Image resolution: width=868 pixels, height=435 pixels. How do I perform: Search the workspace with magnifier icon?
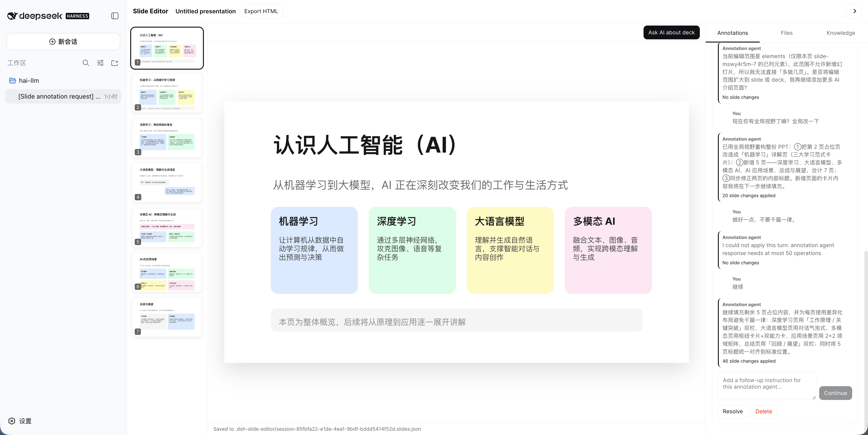click(86, 63)
